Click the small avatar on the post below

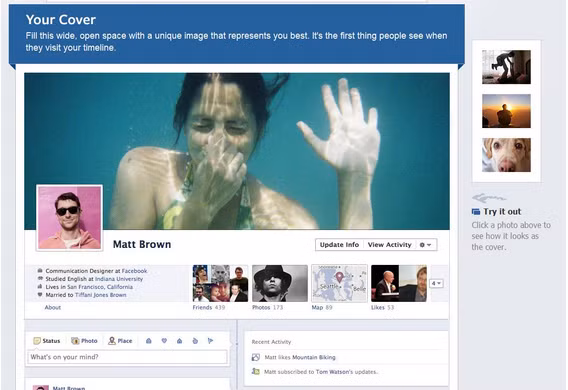(41, 387)
